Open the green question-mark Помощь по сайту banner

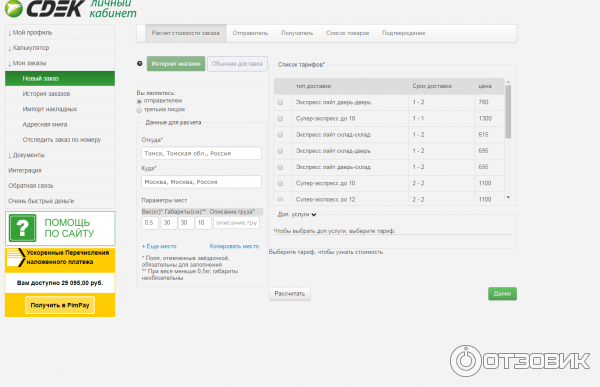[x=60, y=228]
